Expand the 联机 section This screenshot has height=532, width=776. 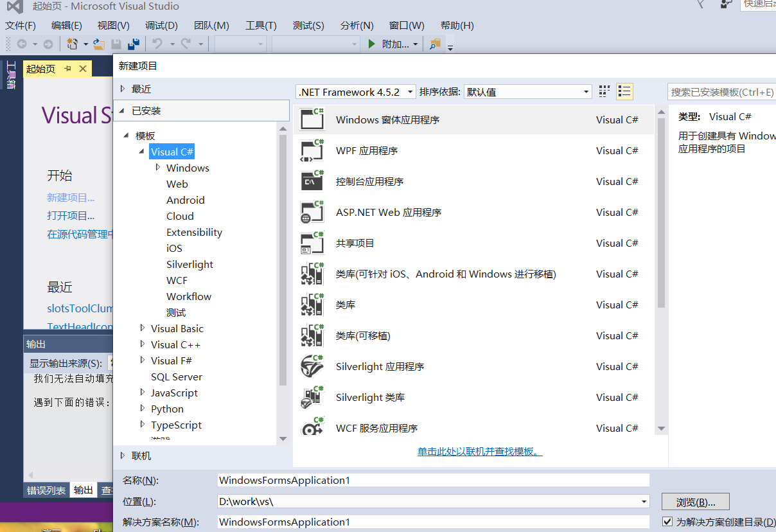coord(123,456)
